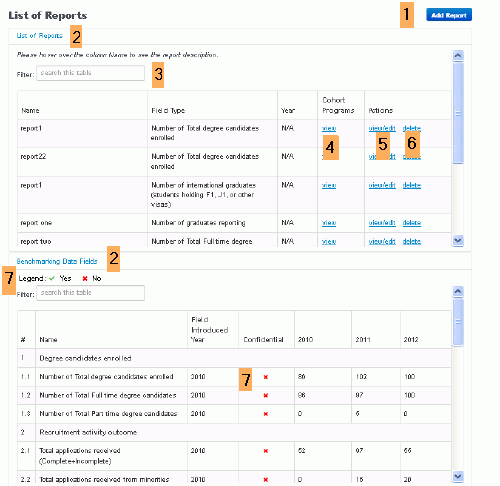Select 'Total applications received from minorities' name cell

111,477
